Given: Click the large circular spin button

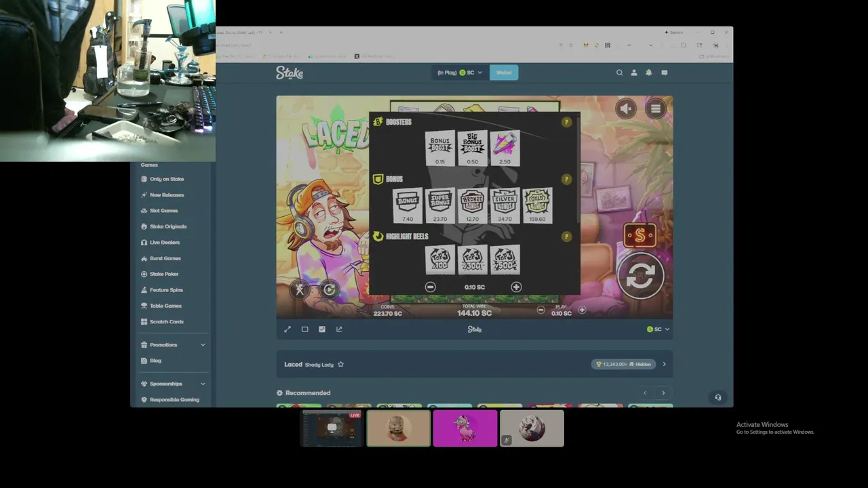Looking at the screenshot, I should tap(640, 276).
